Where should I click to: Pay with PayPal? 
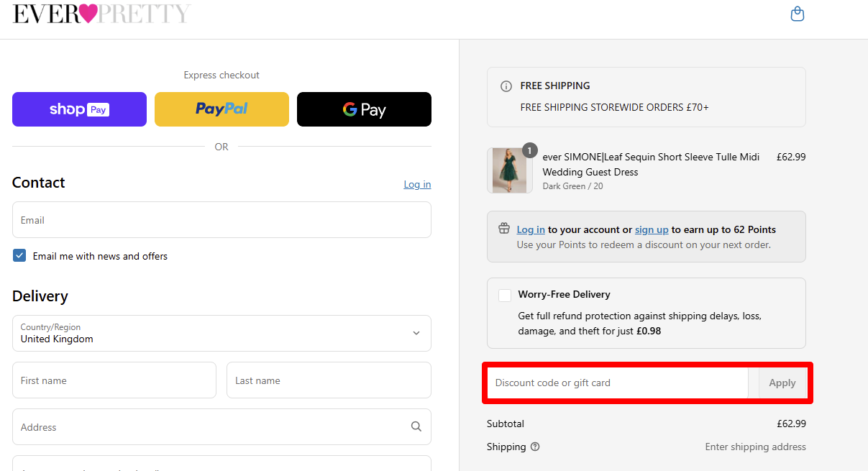(x=221, y=109)
